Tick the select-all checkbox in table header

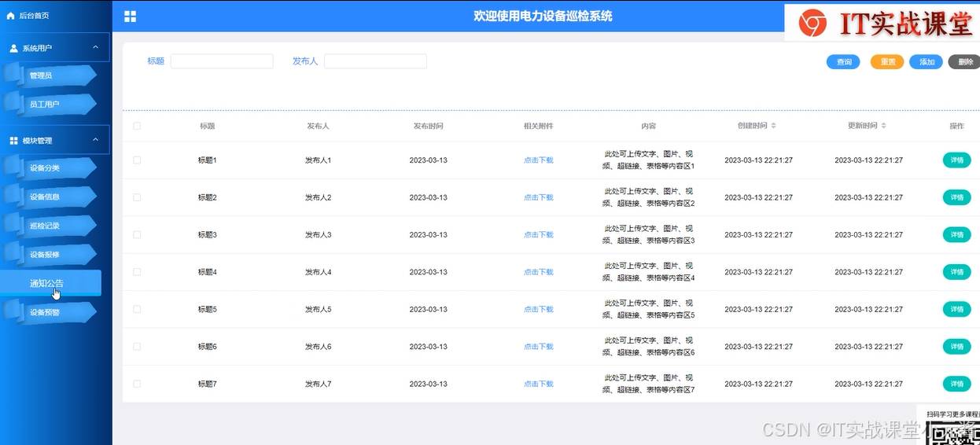tap(137, 126)
